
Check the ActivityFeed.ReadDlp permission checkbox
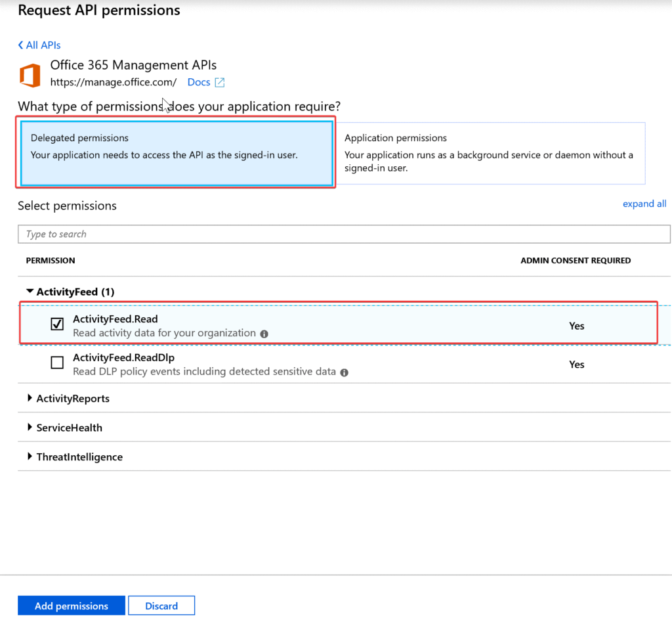[x=57, y=362]
